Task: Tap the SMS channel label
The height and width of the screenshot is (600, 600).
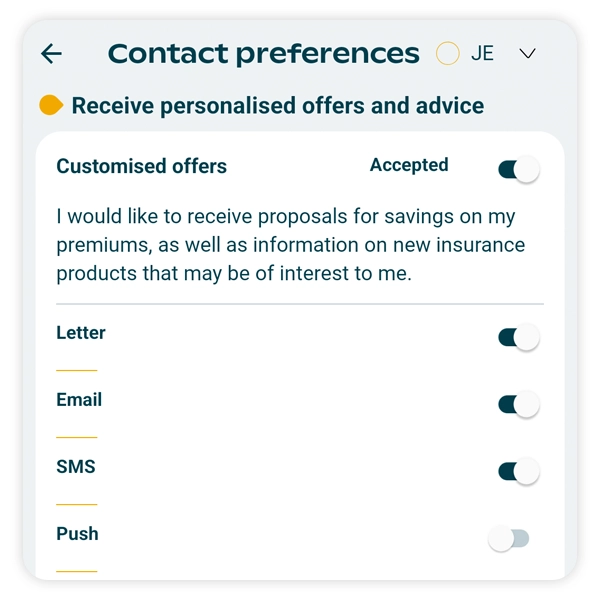Action: point(76,467)
